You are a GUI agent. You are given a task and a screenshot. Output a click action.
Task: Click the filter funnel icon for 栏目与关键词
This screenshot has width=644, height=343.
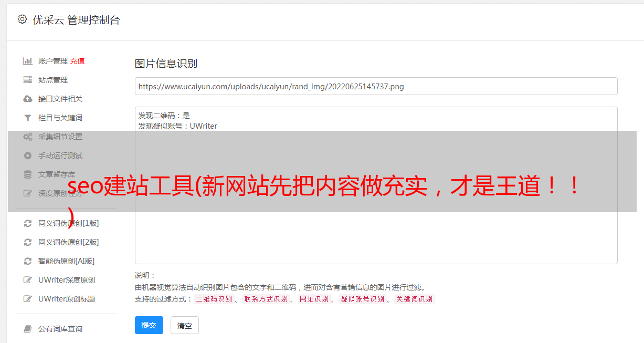(x=28, y=118)
